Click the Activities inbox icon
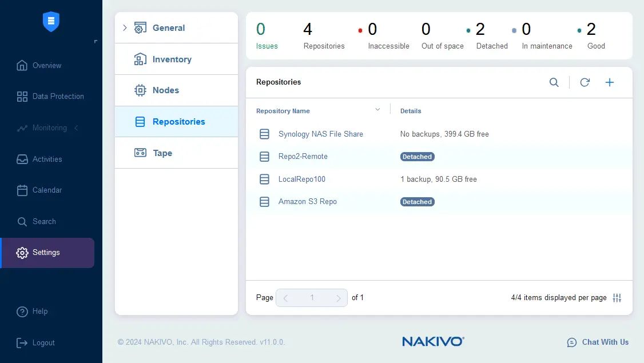Screen dimensions: 644x363 click(22, 159)
